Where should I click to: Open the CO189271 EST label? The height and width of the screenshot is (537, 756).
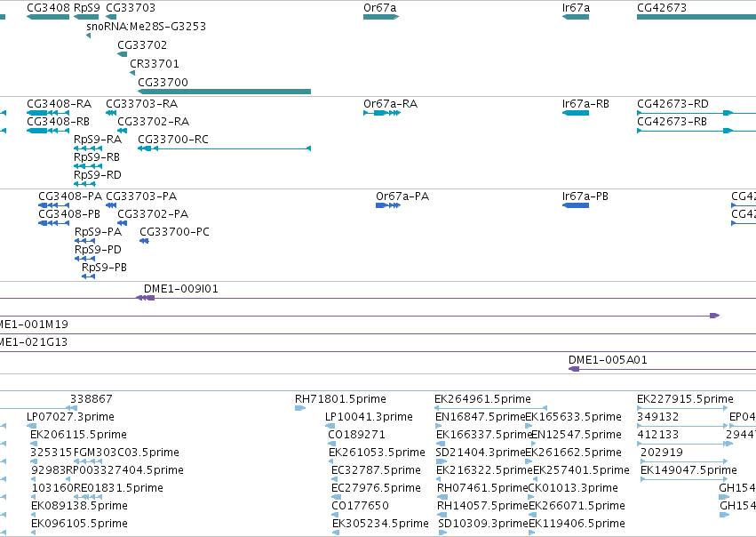[x=357, y=435]
